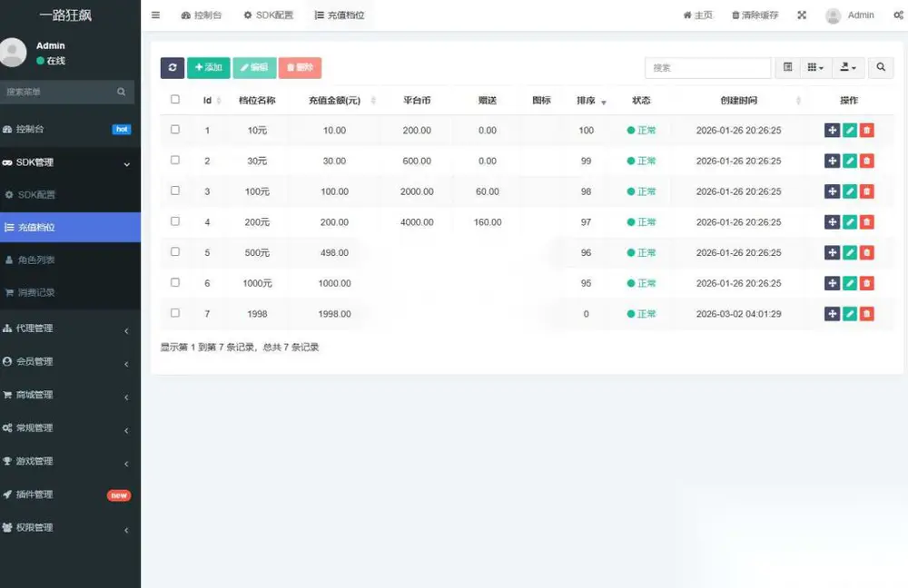
Task: Click the edit pencil icon for row 100元
Action: [x=850, y=191]
